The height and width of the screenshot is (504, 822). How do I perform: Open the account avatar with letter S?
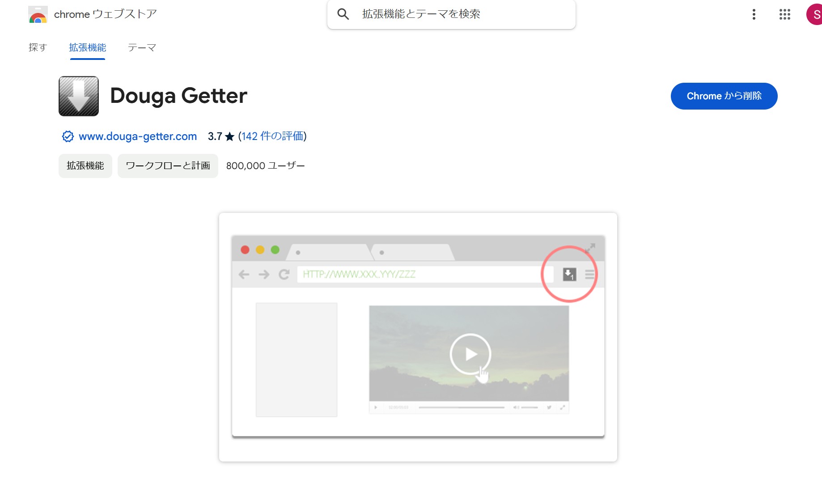(814, 14)
